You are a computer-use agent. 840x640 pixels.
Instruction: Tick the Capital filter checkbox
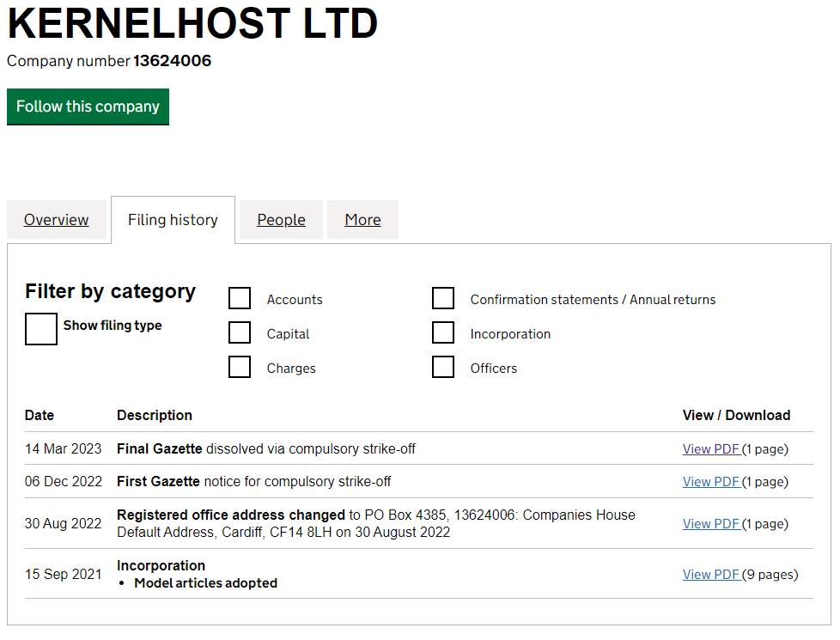coord(240,332)
